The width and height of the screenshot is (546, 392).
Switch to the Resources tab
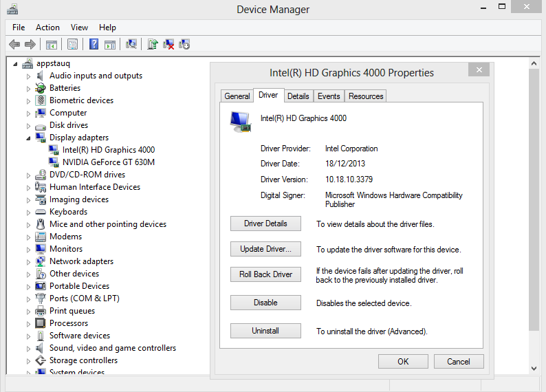click(366, 96)
